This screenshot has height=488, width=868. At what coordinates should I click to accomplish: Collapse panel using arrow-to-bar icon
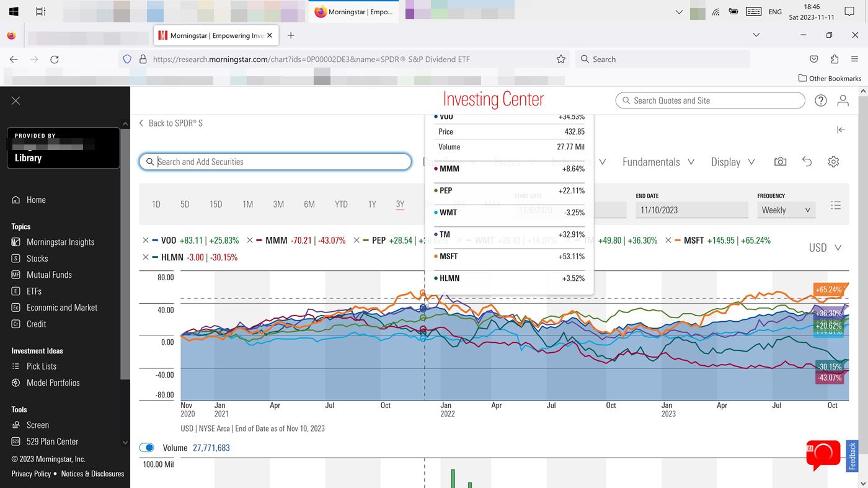(x=841, y=130)
